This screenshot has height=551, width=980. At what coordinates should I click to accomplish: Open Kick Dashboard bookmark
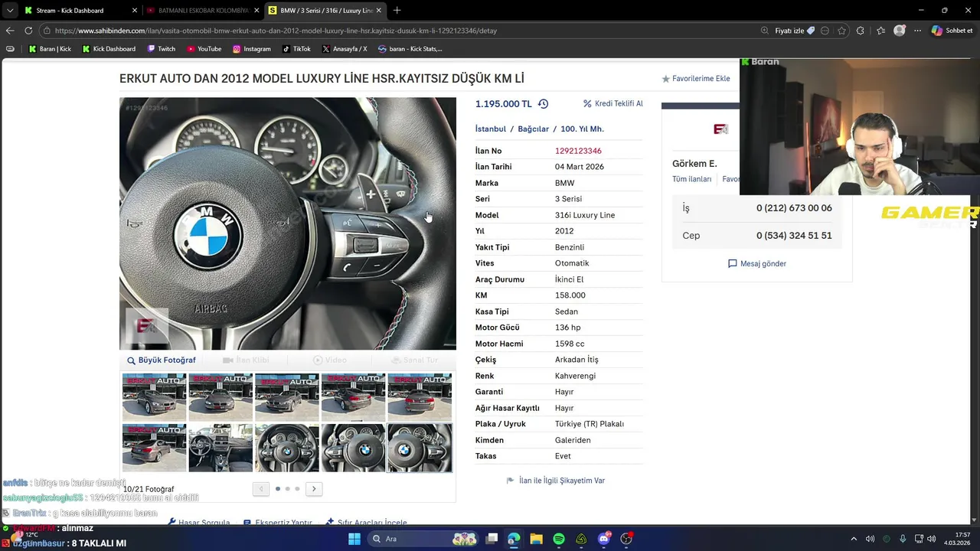tap(108, 49)
